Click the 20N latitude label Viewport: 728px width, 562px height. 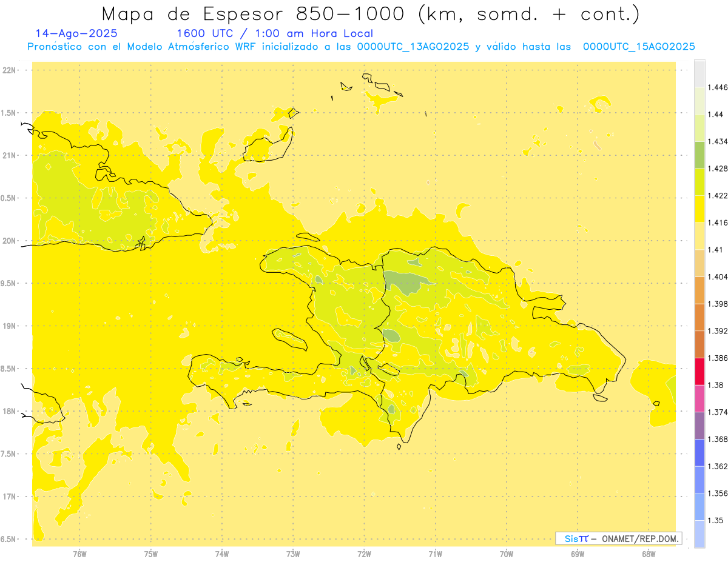[x=10, y=241]
